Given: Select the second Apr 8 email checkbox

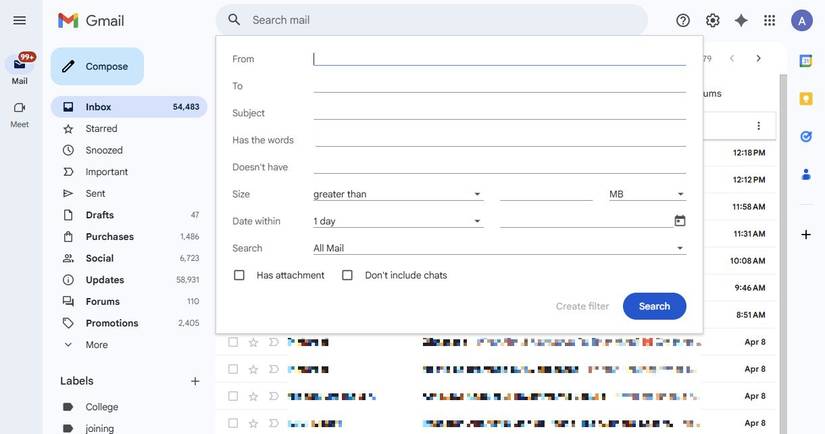Looking at the screenshot, I should (x=233, y=369).
